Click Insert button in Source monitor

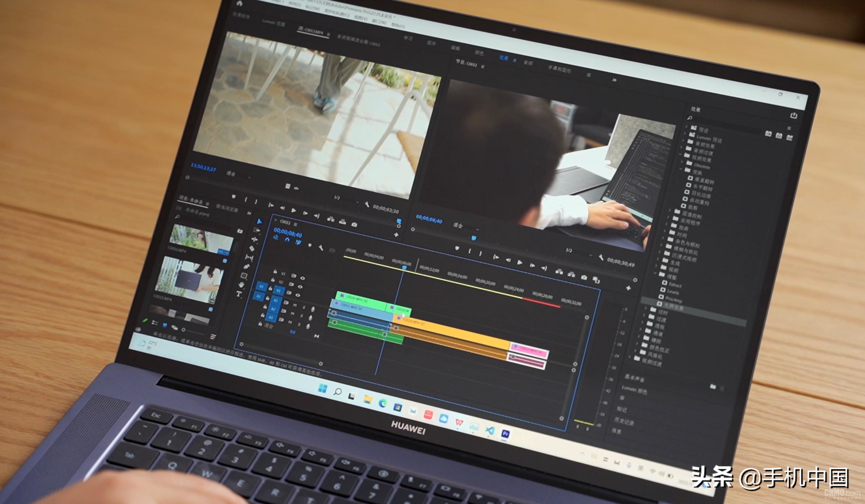click(x=330, y=219)
